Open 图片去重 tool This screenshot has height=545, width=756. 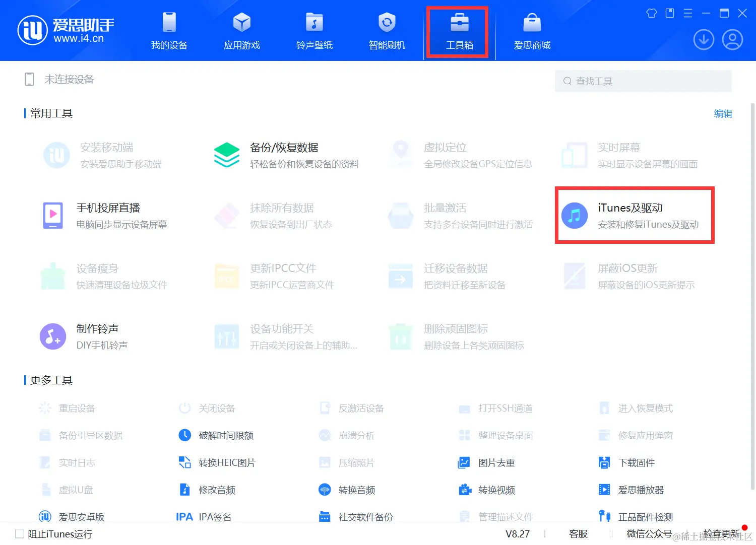tap(486, 462)
